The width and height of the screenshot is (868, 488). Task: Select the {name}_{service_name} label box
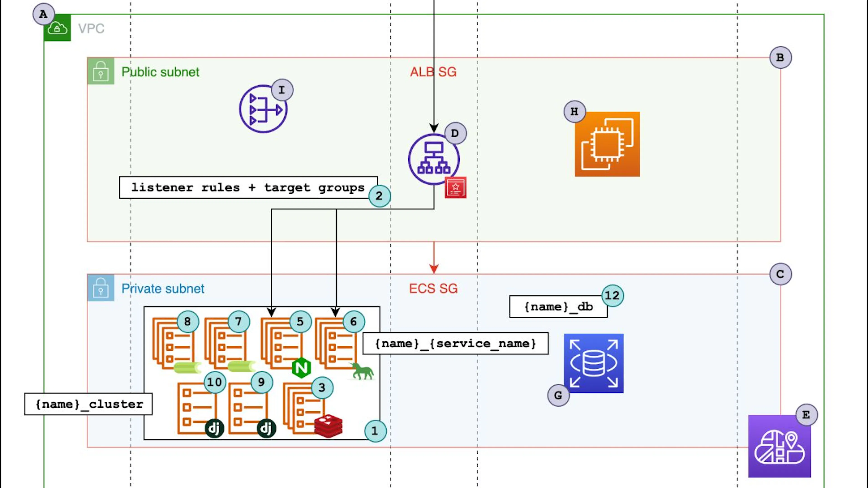[455, 343]
